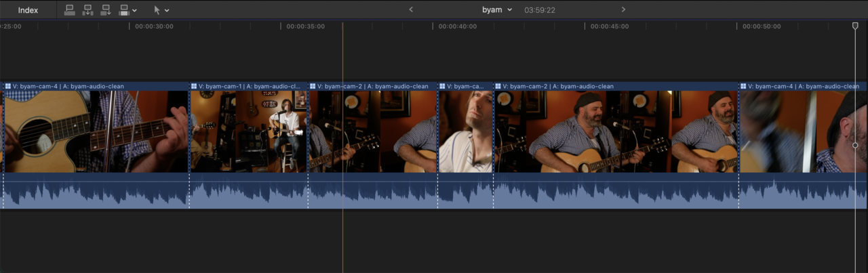868x273 pixels.
Task: Click the append clip to storyline icon
Action: tap(106, 10)
